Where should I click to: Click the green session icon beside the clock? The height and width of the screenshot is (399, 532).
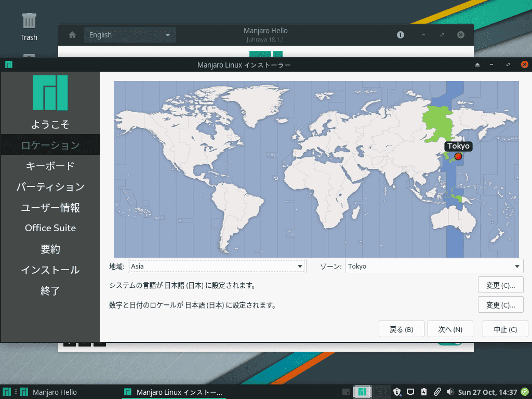click(x=525, y=392)
